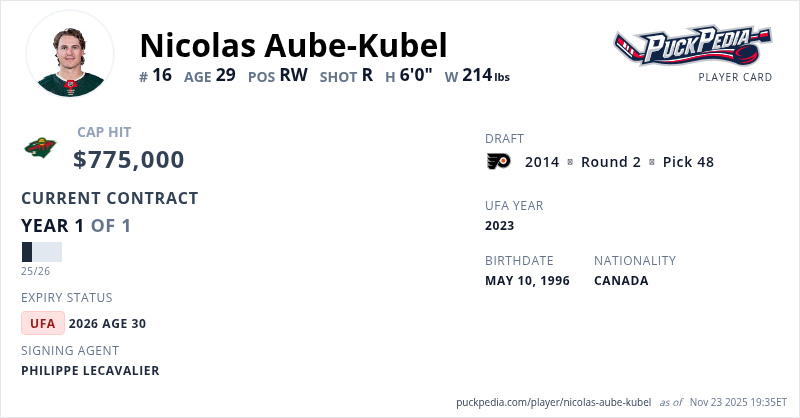Click the Pick 48 draft text
800x418 pixels.
688,162
